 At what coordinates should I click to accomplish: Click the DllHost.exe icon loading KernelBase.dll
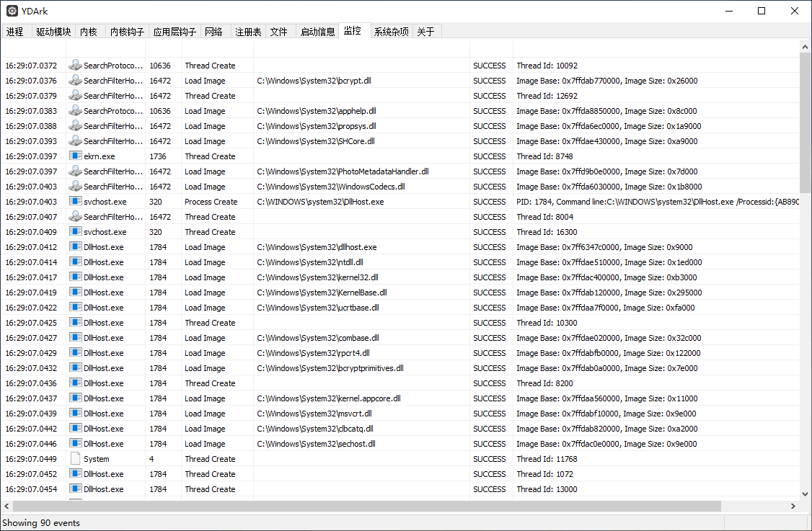pos(76,292)
